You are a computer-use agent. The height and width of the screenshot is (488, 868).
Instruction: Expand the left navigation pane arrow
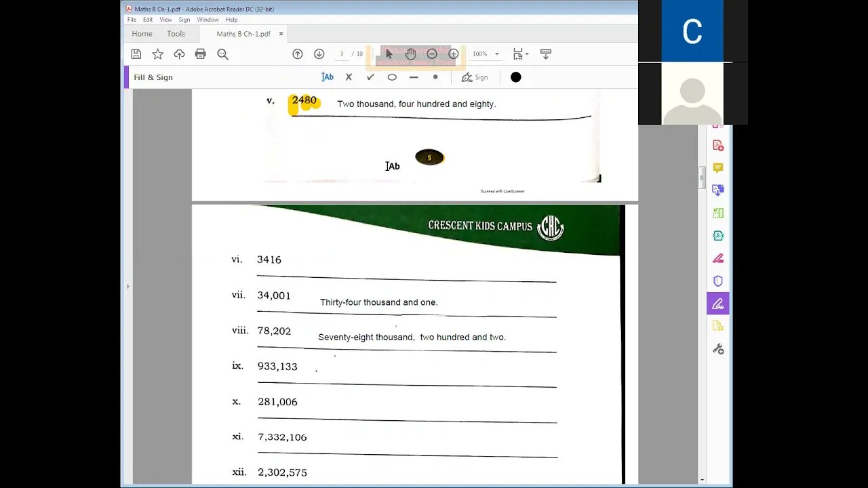[127, 287]
